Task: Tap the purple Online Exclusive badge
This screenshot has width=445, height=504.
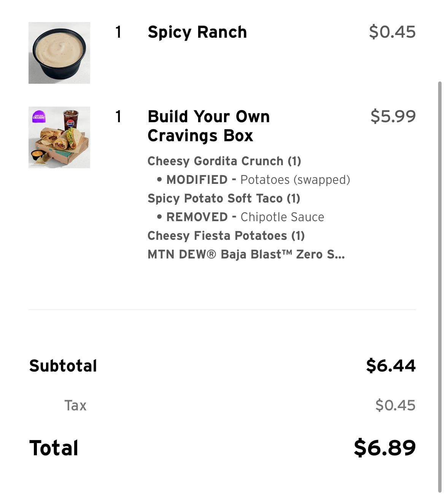Action: point(39,116)
